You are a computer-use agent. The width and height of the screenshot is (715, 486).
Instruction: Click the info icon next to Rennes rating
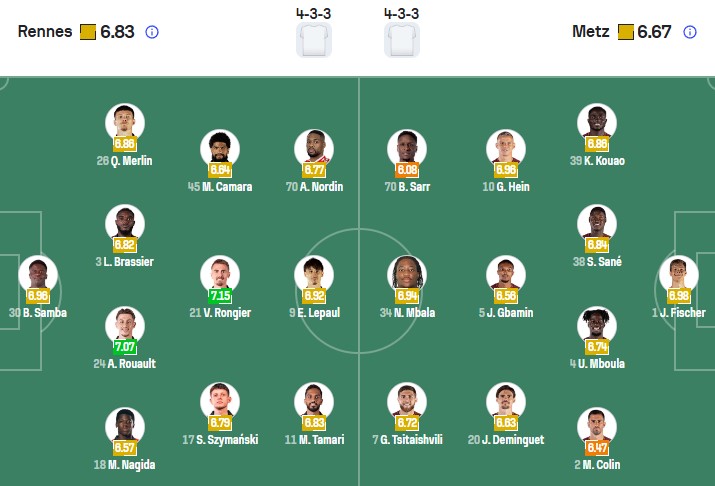pyautogui.click(x=152, y=32)
